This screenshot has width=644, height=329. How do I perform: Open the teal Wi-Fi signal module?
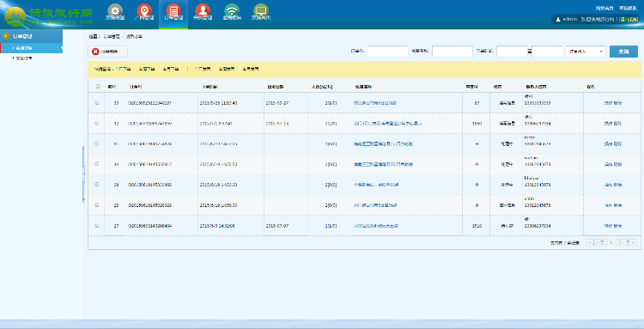click(232, 9)
